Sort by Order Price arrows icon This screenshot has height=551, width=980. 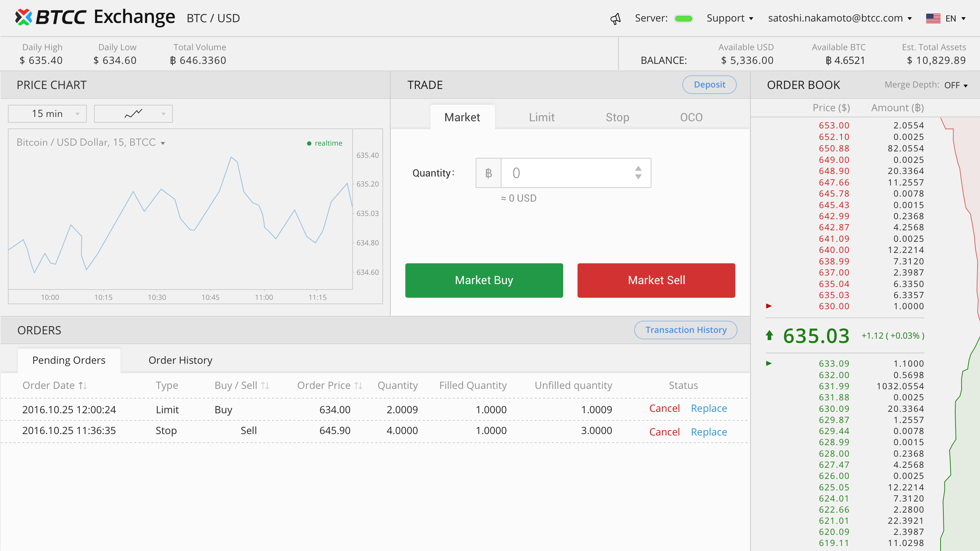(x=358, y=386)
